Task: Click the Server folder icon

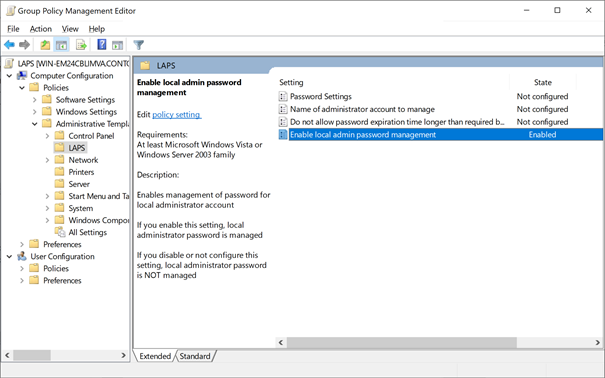Action: pyautogui.click(x=59, y=184)
